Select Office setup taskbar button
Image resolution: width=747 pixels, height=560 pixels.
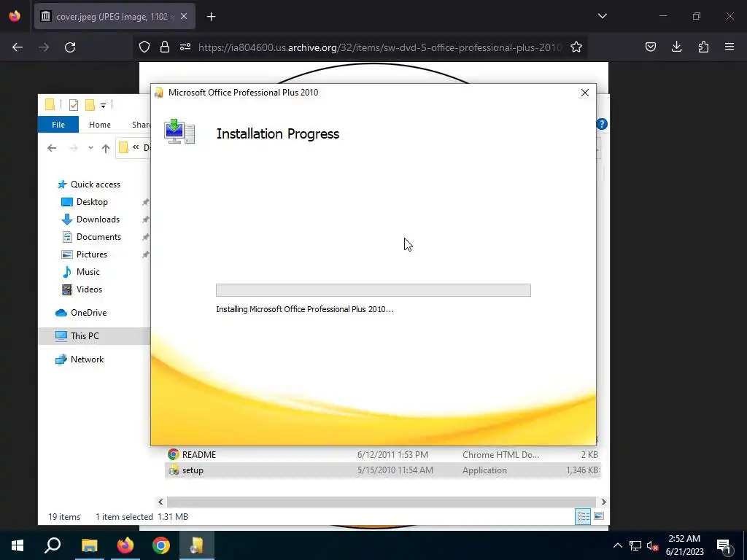(197, 545)
